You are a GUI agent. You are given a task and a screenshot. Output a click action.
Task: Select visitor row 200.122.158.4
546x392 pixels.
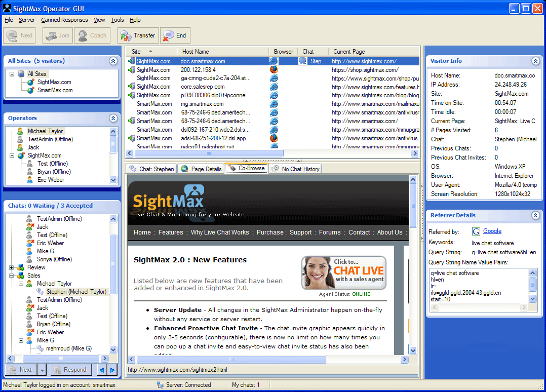(274, 70)
